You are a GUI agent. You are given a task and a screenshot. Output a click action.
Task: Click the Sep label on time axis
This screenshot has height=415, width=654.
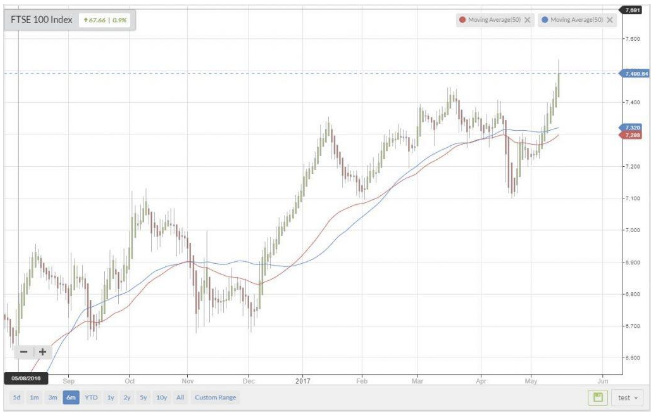point(68,381)
